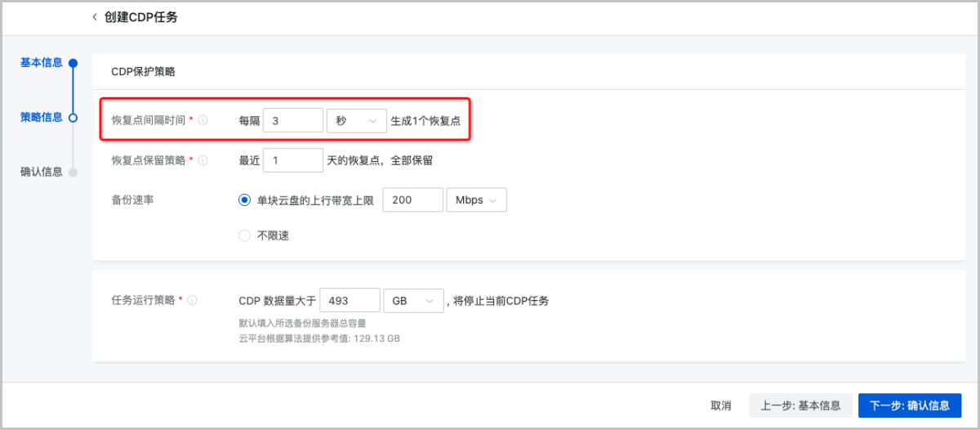Screen dimensions: 980x430
Task: Select 单块云盘的上行带宽上限 radio button
Action: (244, 200)
